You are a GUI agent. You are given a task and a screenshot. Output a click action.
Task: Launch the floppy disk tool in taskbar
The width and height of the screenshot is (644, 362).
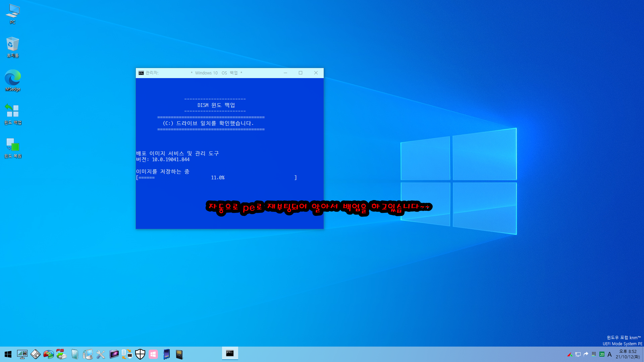coord(35,354)
